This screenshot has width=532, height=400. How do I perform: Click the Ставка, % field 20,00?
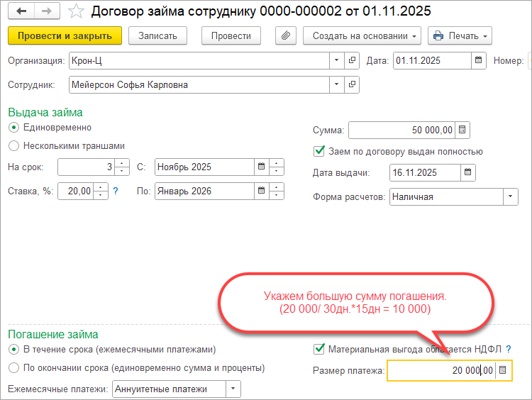[76, 191]
